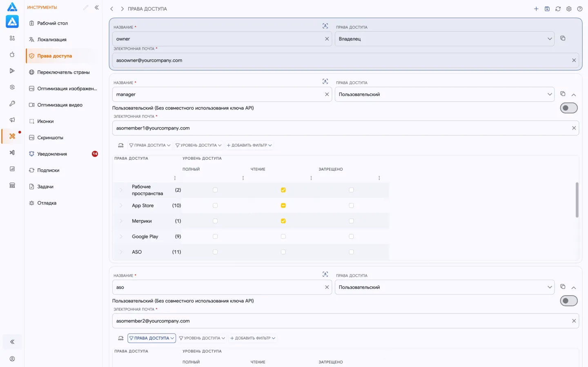Open user profile icon at rail bottom
This screenshot has width=588, height=367.
pyautogui.click(x=12, y=359)
